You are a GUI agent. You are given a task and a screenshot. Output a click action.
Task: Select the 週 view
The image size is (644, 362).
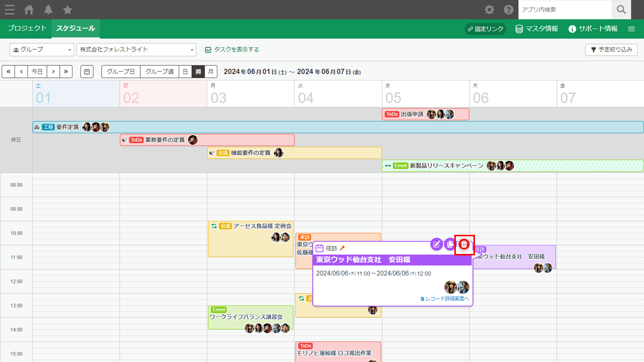(x=198, y=71)
